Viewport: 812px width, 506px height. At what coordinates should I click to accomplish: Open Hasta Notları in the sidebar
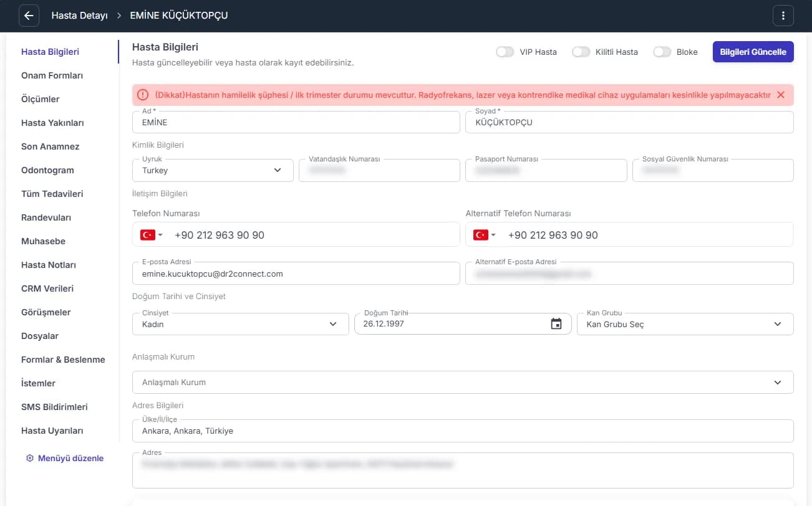pos(49,265)
